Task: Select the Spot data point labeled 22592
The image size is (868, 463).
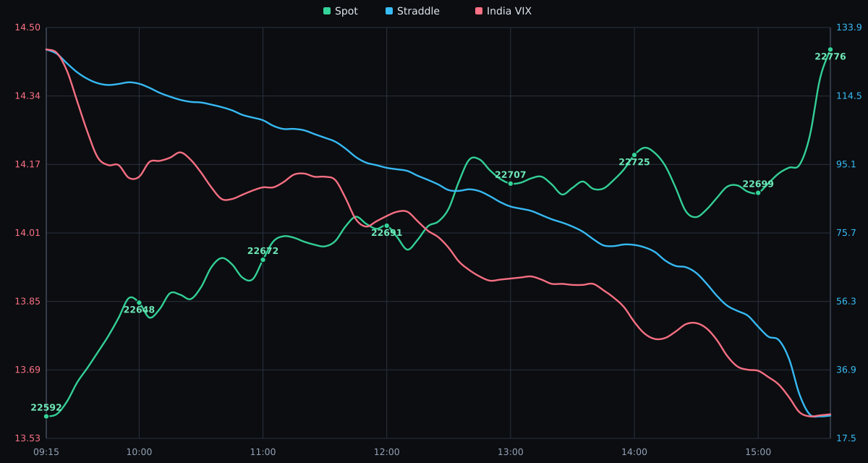Action: [x=46, y=416]
